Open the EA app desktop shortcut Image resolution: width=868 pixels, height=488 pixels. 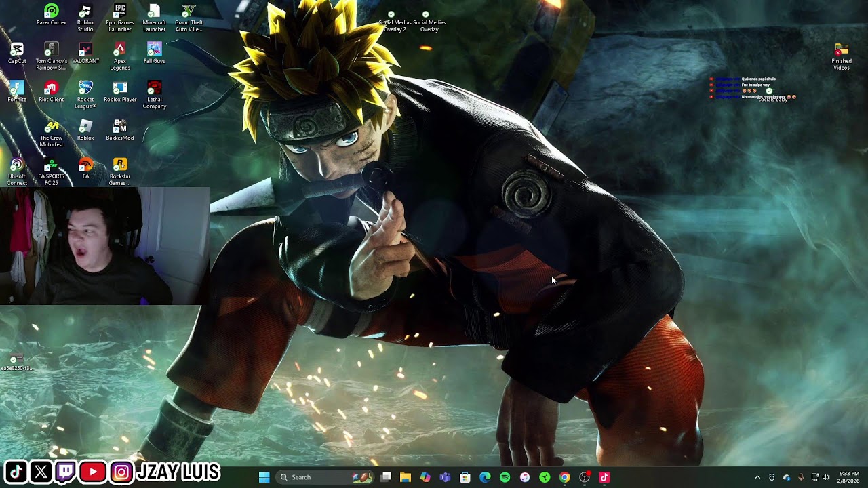pos(85,169)
